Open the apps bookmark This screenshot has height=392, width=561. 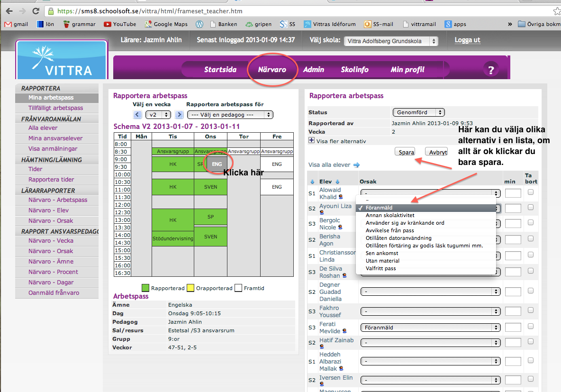455,24
